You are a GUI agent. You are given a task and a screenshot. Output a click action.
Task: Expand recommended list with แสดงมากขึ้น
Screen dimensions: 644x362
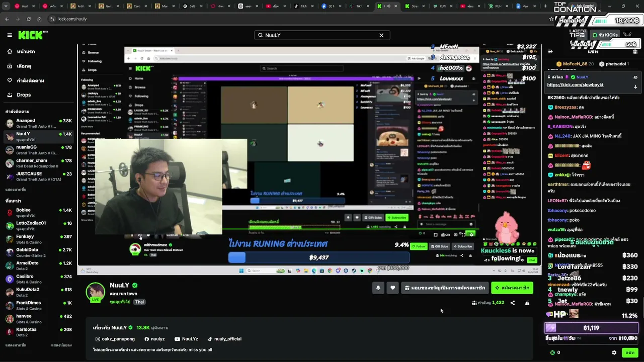pos(16,345)
